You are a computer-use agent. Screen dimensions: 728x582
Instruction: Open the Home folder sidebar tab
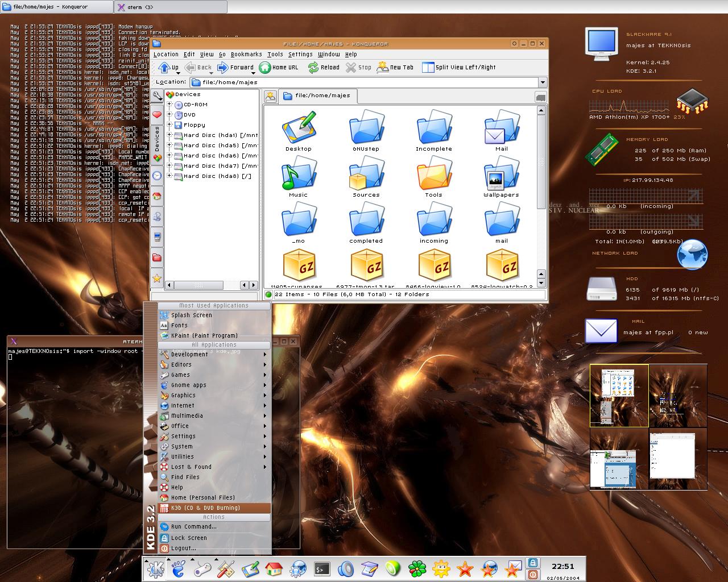[x=157, y=196]
